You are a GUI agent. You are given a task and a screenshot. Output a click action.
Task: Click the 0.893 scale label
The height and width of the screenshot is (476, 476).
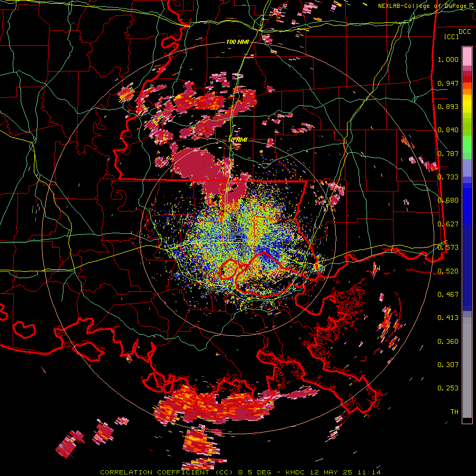[448, 106]
